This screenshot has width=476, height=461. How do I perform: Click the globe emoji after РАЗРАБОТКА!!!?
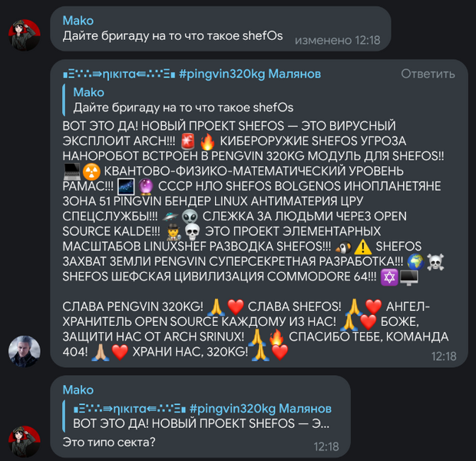tap(415, 262)
